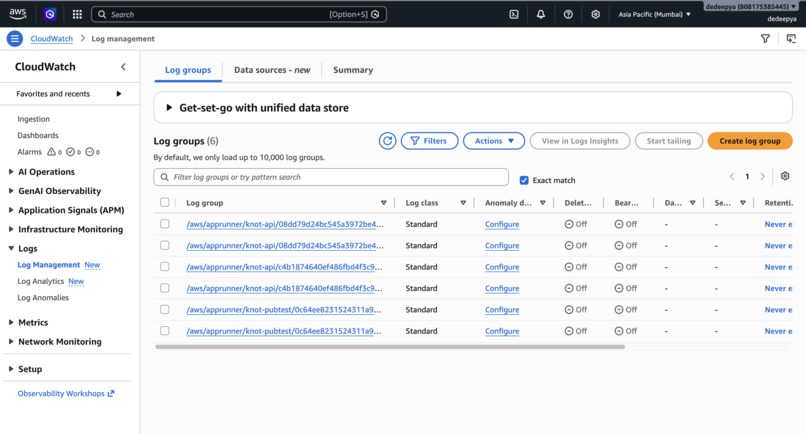Click the insufficient data alarm icon
Viewport: 806px width, 434px height.
tap(89, 152)
